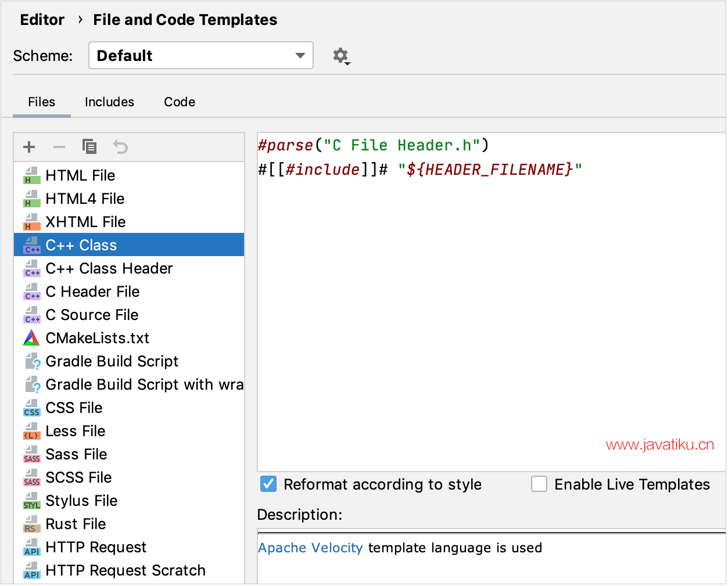Select HTTP Request Scratch template

pos(125,570)
